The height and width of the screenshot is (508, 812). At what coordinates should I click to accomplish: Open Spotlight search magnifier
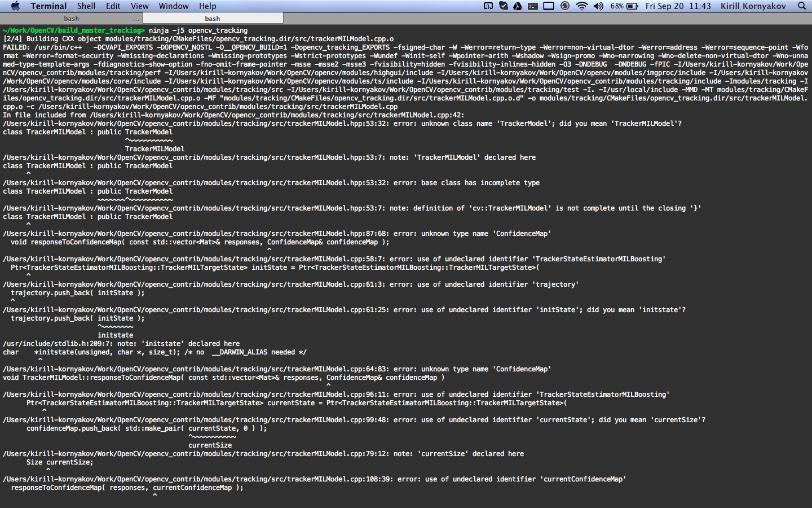[x=802, y=6]
